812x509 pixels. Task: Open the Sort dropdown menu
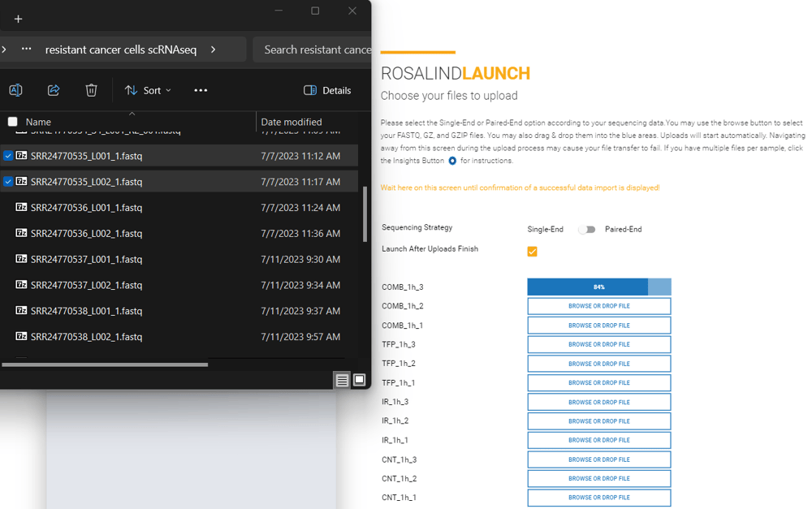click(x=148, y=90)
